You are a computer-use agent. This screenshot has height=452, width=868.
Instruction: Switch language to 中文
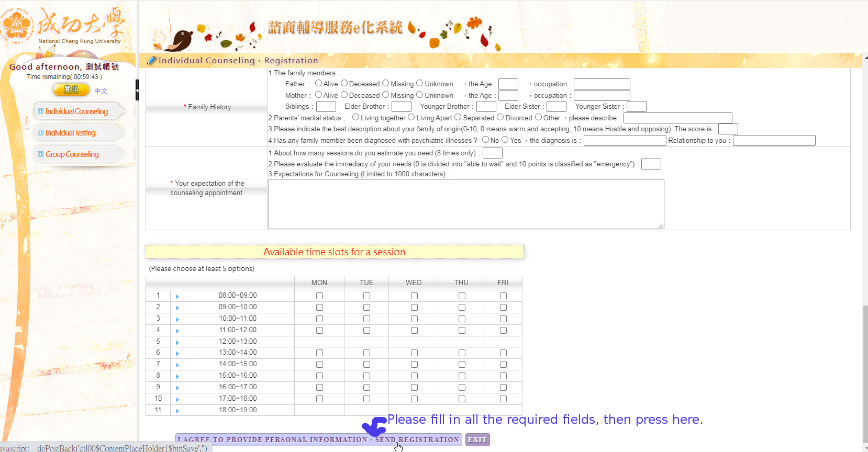click(101, 91)
